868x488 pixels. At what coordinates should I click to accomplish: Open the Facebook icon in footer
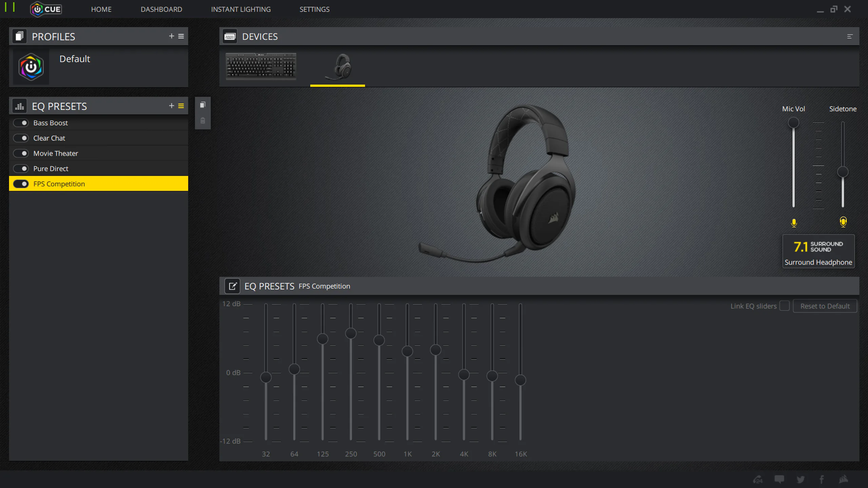pos(822,479)
